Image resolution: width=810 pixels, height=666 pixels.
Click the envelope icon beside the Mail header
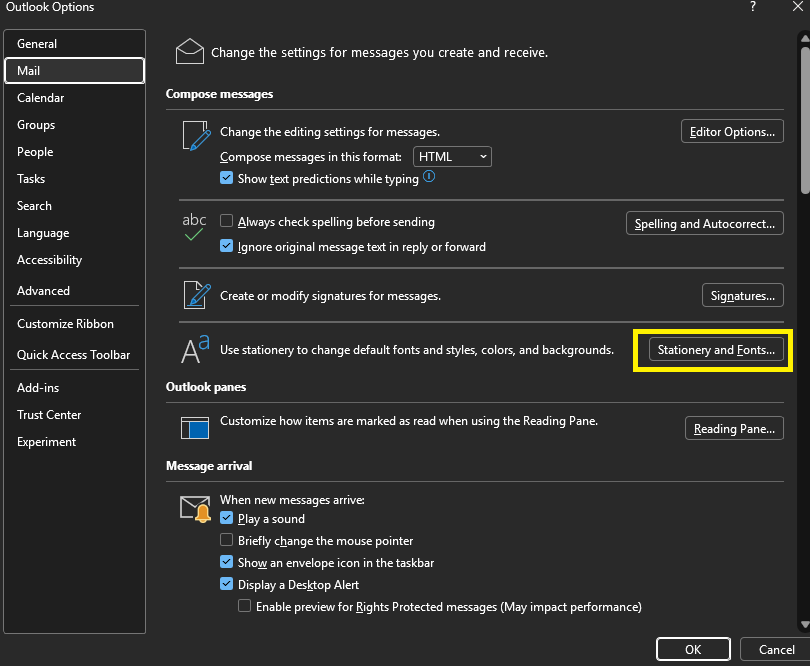click(x=190, y=51)
